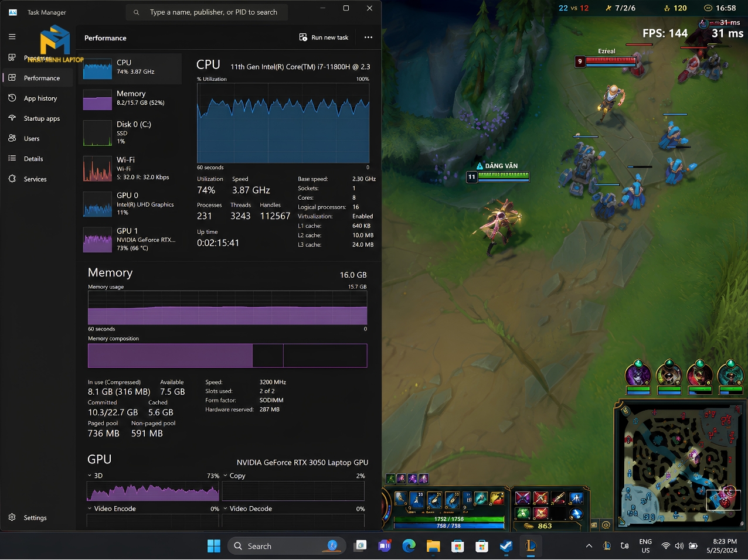Select the Wi-Fi performance entry
This screenshot has width=748, height=560.
130,168
